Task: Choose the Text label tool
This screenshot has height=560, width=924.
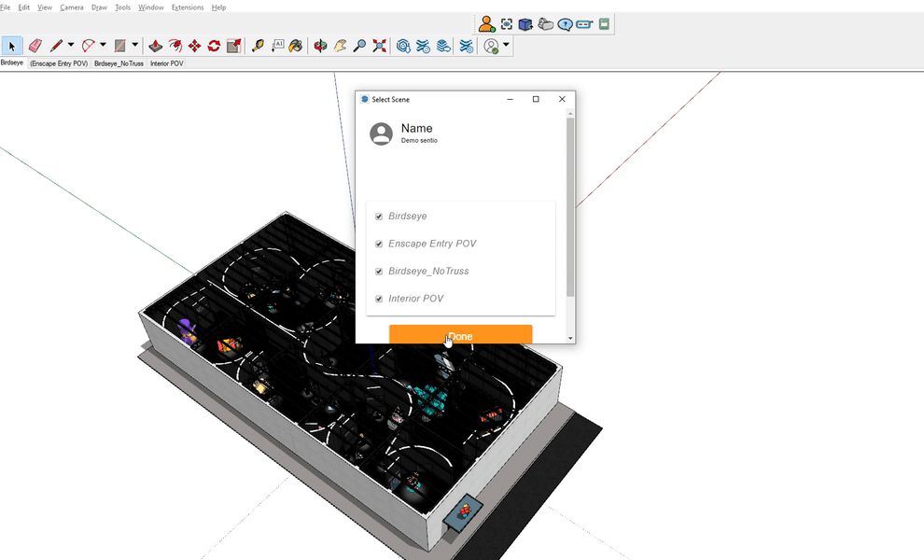Action: pyautogui.click(x=277, y=46)
